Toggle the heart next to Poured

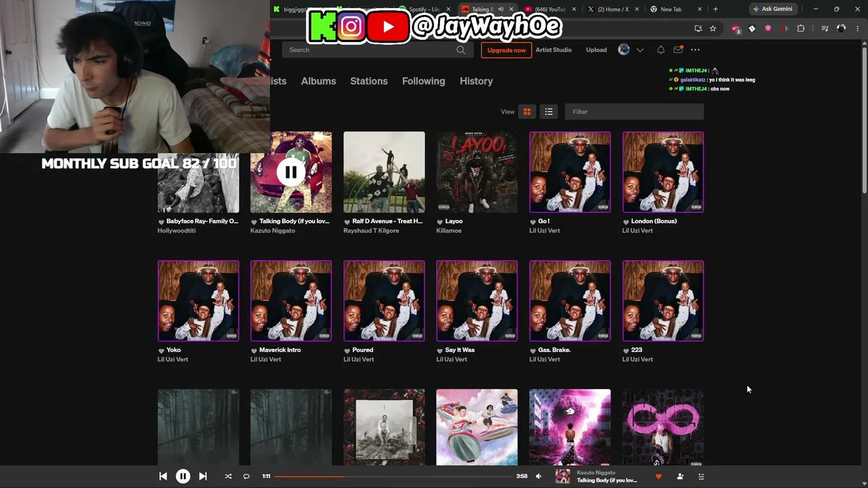347,350
